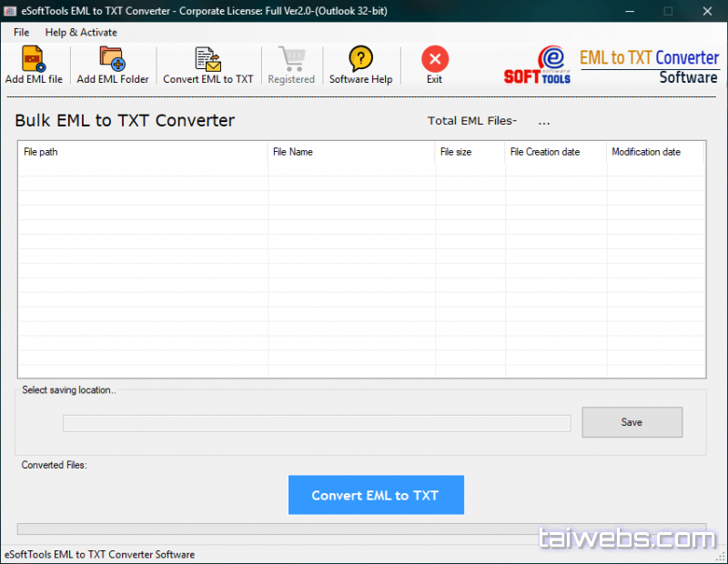Click the app icon in title bar
728x564 pixels.
tap(10, 11)
